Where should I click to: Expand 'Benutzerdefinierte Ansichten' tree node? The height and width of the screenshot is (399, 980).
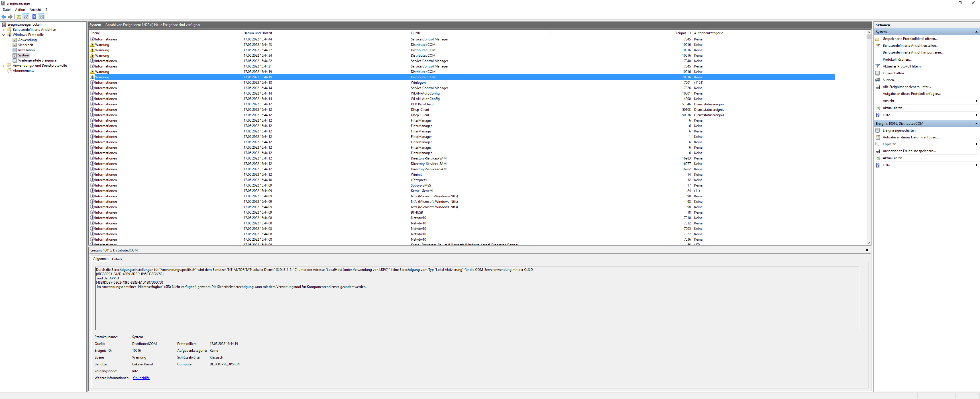point(4,30)
